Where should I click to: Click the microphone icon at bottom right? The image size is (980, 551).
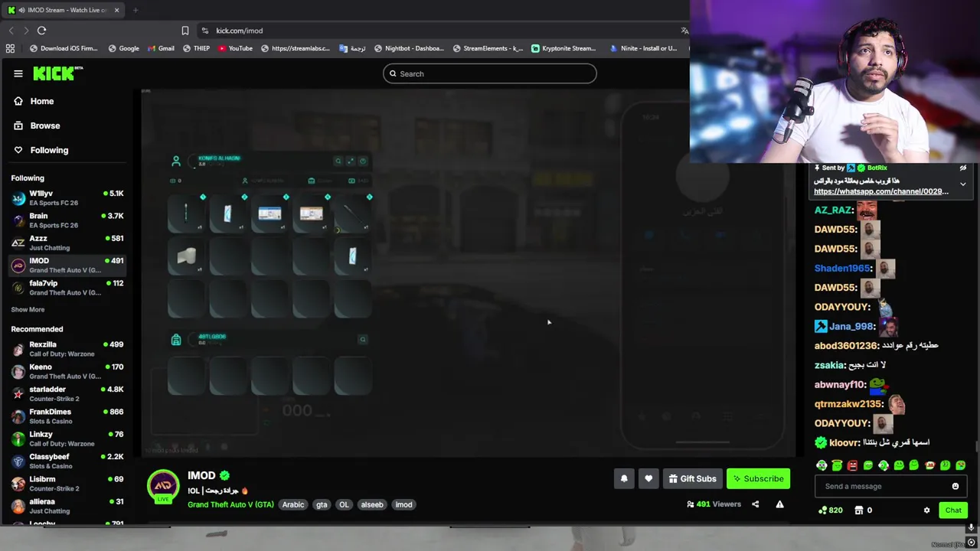point(971,527)
